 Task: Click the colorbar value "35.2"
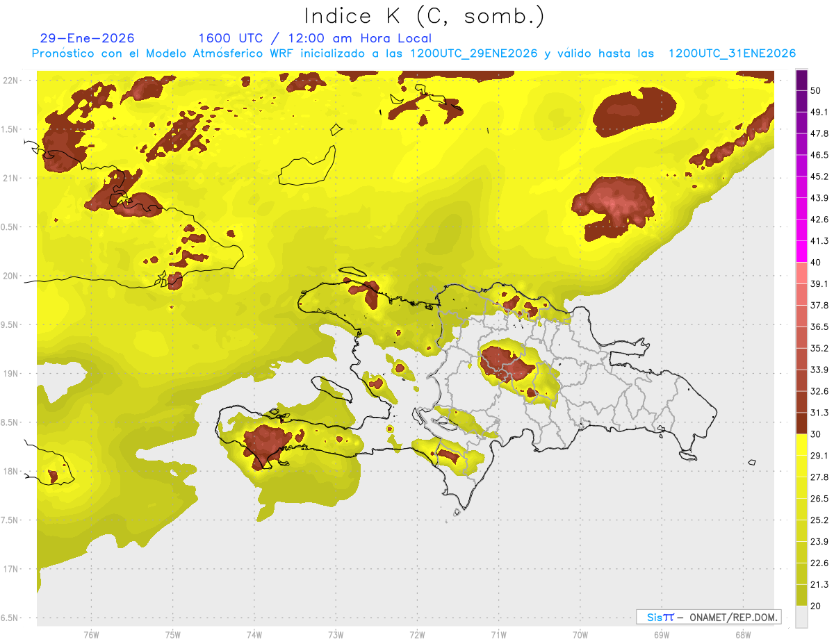(819, 348)
